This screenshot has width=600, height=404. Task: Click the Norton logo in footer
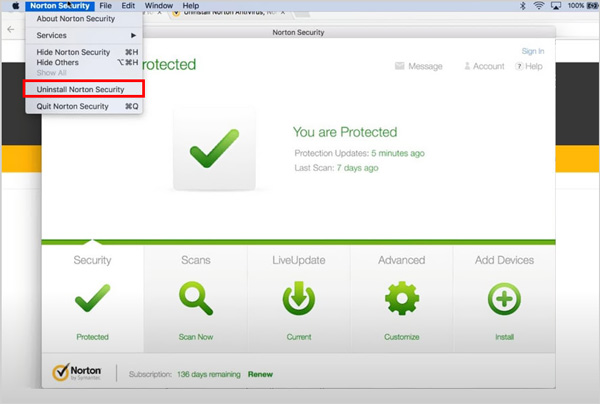click(x=77, y=372)
